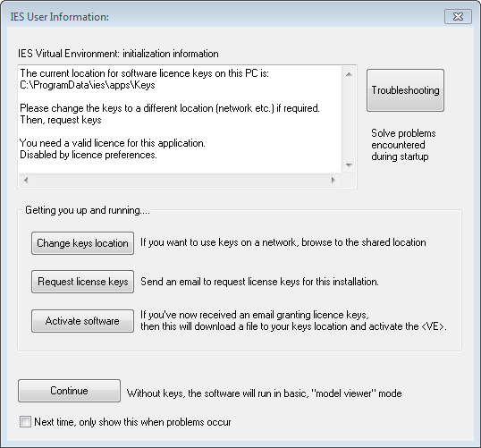
Task: Click the 'Next time, only show this' label
Action: pos(132,422)
